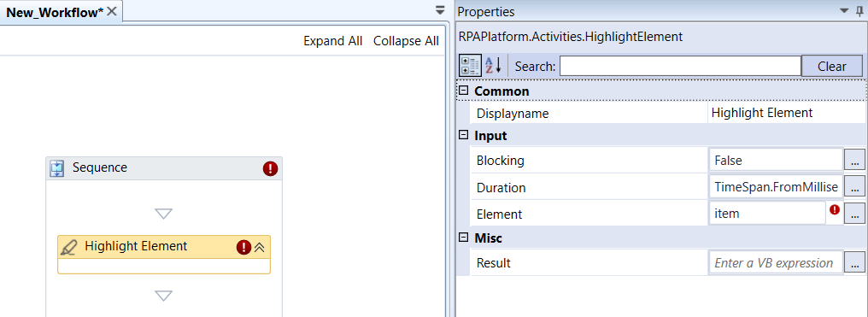
Task: Click the Result VB expression field
Action: click(776, 263)
